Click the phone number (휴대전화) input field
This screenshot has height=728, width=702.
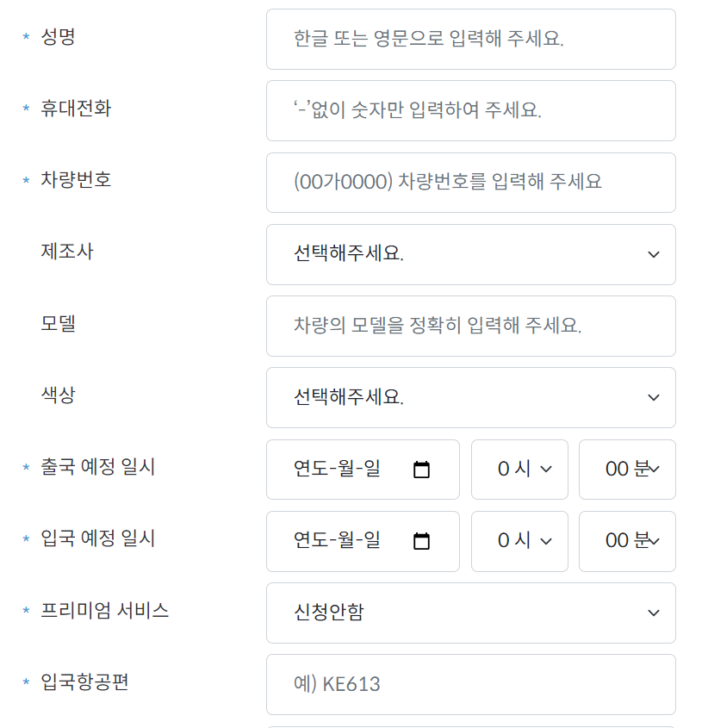[469, 110]
